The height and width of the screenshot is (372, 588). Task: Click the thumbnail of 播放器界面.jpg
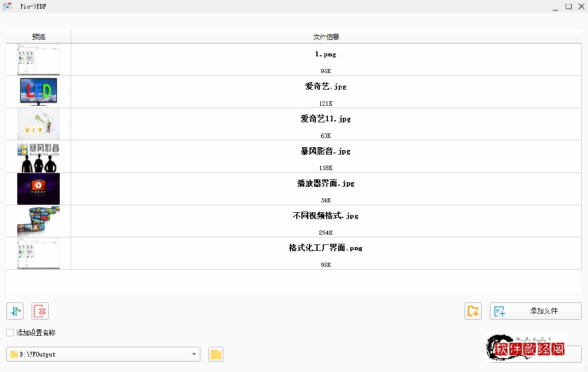38,189
